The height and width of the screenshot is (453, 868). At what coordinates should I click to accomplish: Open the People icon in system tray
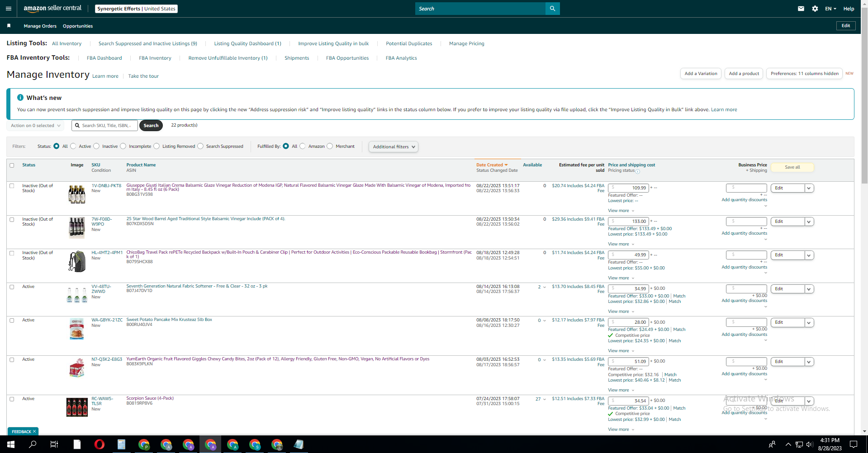[x=772, y=444]
